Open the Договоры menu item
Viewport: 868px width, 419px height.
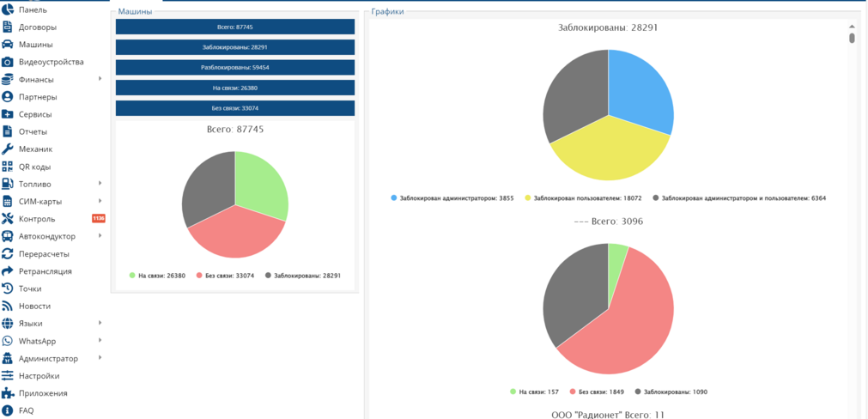38,27
